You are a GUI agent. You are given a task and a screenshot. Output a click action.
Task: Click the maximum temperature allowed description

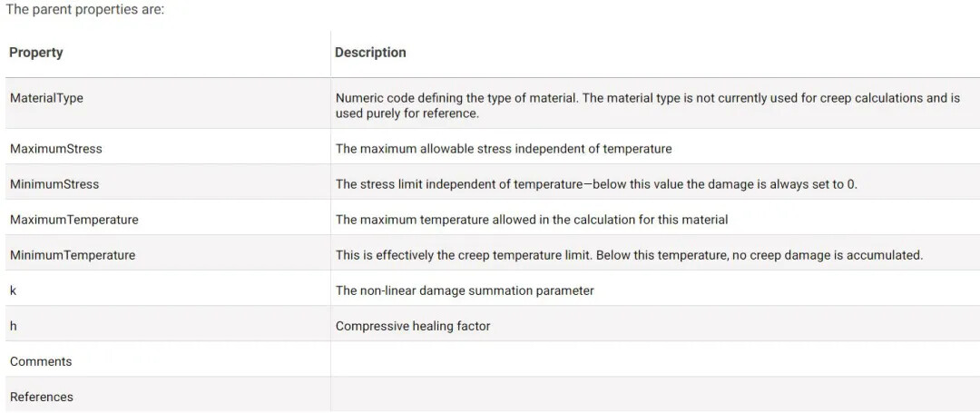[532, 220]
